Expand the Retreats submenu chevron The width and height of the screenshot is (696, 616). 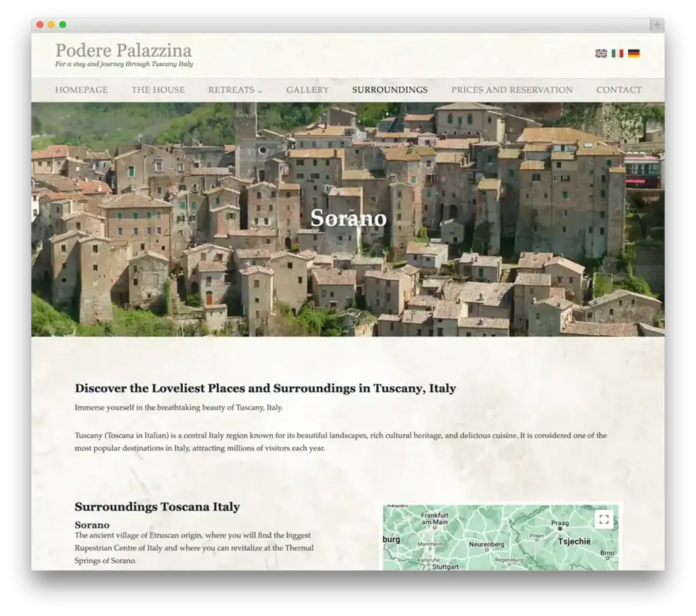coord(260,91)
